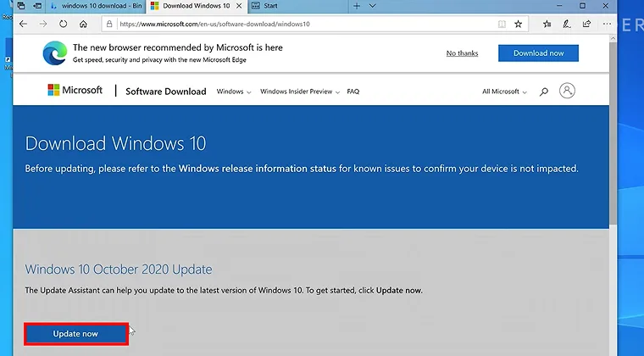Go back with the browser back arrow
Screen dimensions: 644x356
[23, 24]
